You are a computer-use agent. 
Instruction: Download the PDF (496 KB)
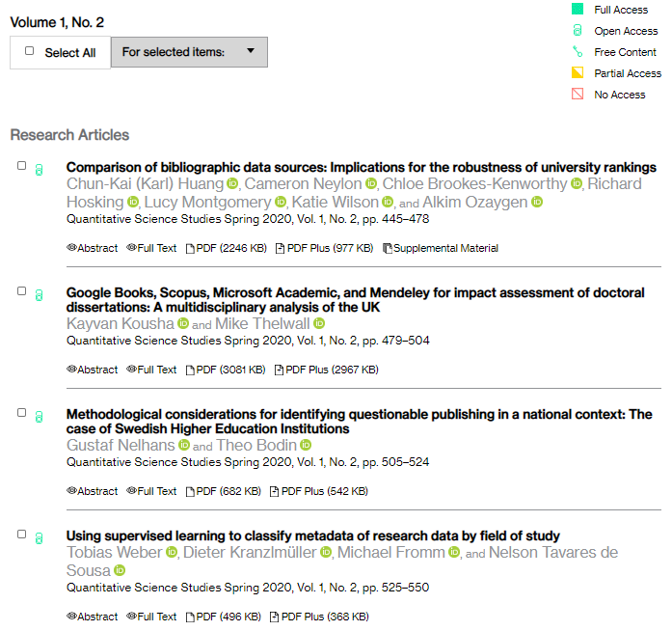click(x=224, y=617)
